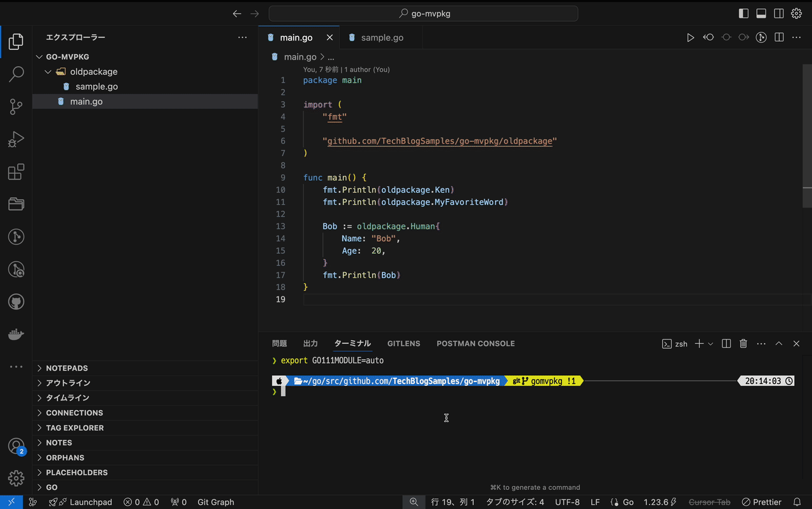Open the GitLens Inspect activity icon

coord(16,270)
